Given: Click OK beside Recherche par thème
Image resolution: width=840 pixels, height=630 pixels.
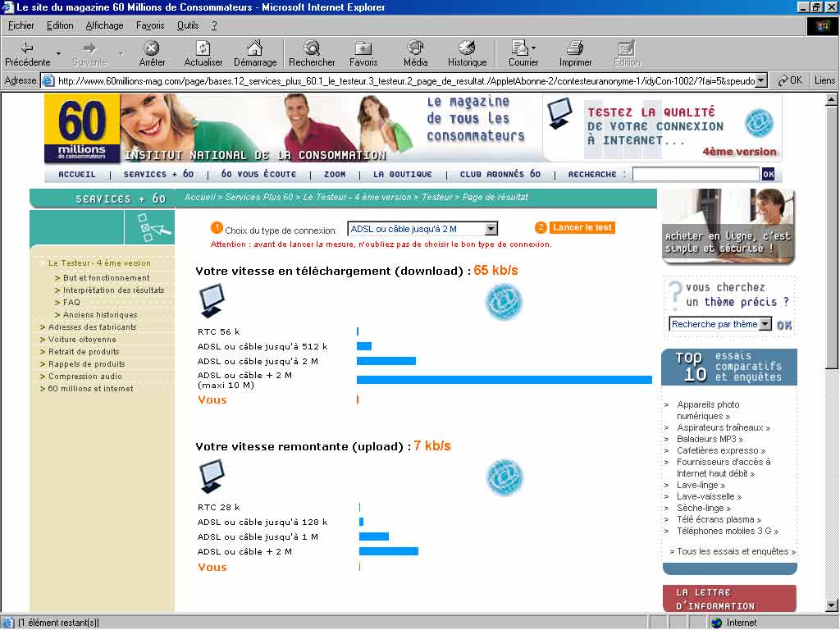Looking at the screenshot, I should 784,325.
